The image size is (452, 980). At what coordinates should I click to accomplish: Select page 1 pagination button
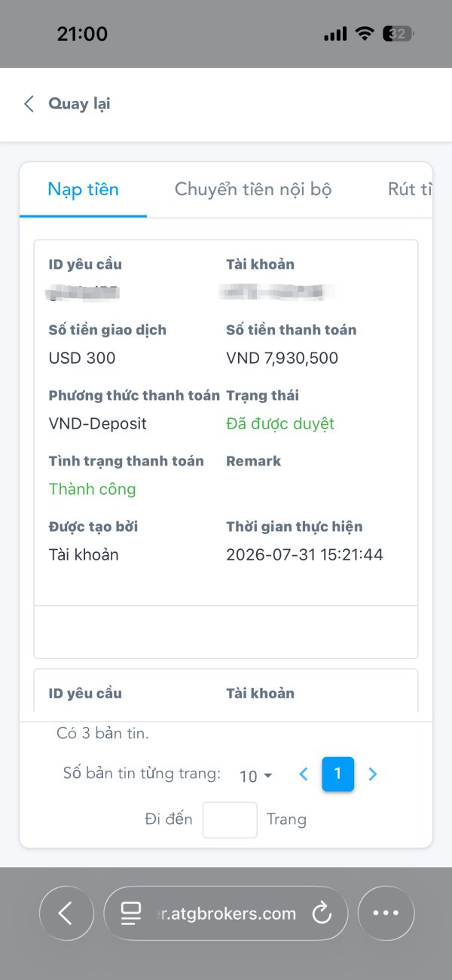click(337, 774)
